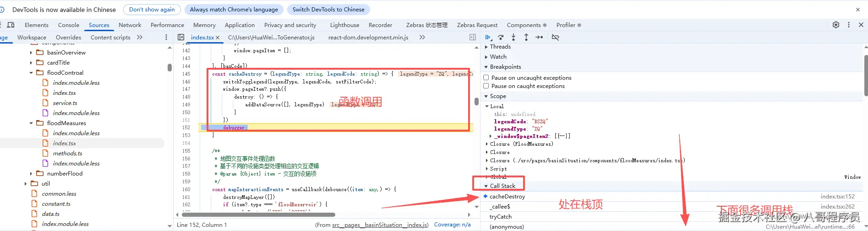Screen dimensions: 868x231
Task: Switch to the Console tab
Action: click(69, 25)
